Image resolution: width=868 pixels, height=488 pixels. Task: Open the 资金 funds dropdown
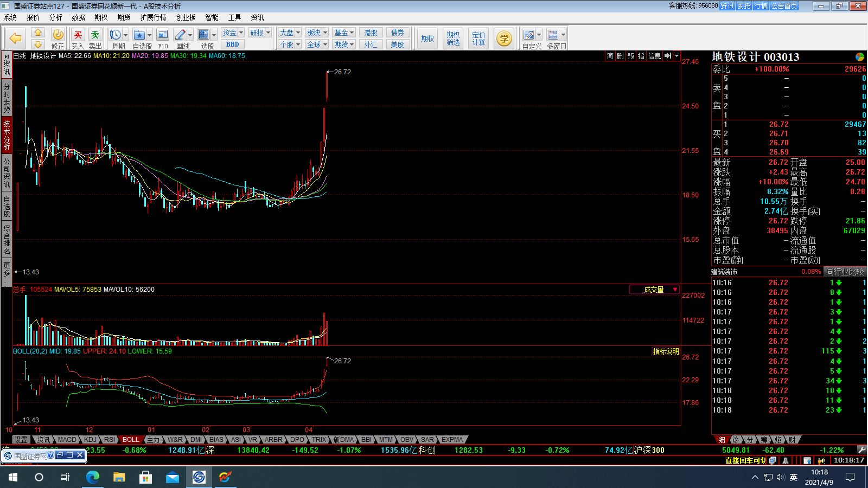233,33
